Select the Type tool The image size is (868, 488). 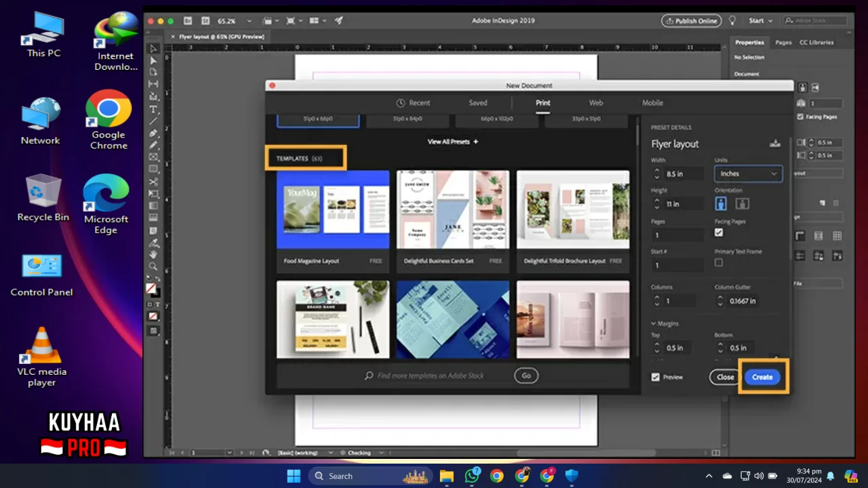coord(154,109)
